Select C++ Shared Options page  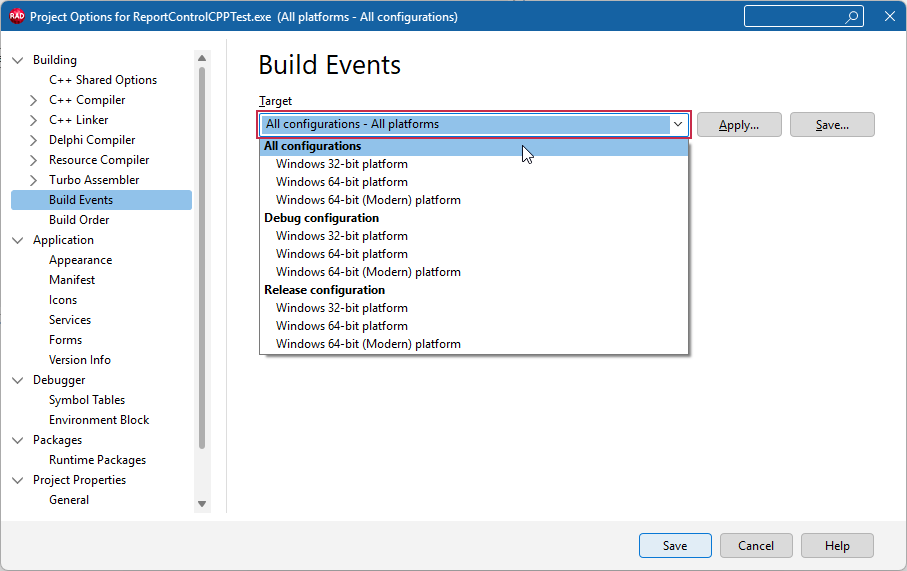[102, 80]
